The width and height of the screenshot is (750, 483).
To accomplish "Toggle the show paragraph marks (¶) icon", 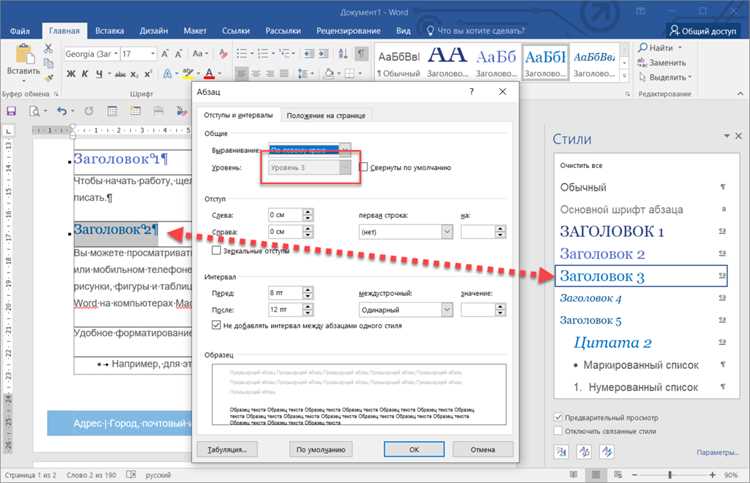I will click(x=361, y=54).
